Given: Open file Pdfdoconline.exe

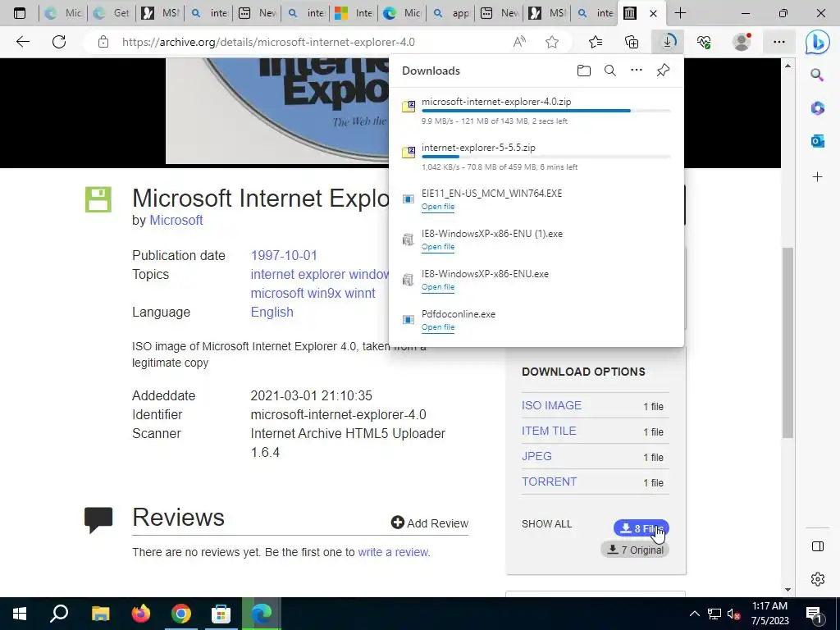Looking at the screenshot, I should pyautogui.click(x=438, y=327).
